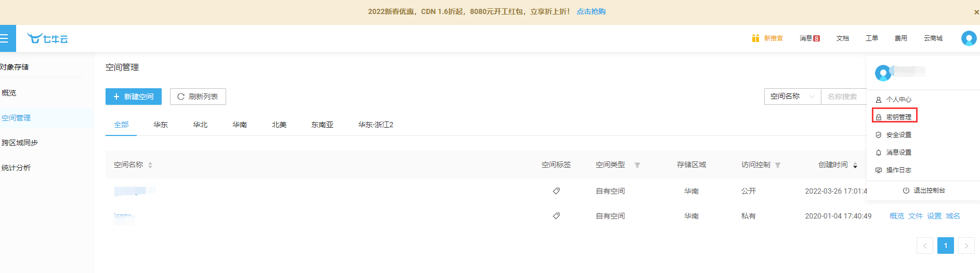Image resolution: width=980 pixels, height=273 pixels.
Task: Filter by 访问控制 funnel icon
Action: [x=778, y=165]
